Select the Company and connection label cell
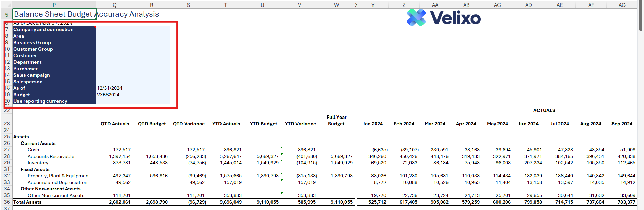This screenshot has height=210, width=644. [x=54, y=29]
